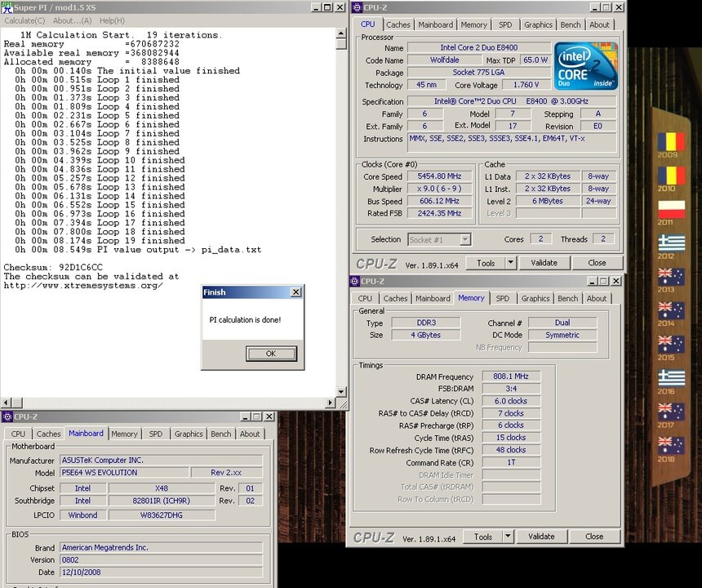Image resolution: width=702 pixels, height=588 pixels.
Task: Click Tools button in CPU-Z Memory window
Action: coord(483,537)
